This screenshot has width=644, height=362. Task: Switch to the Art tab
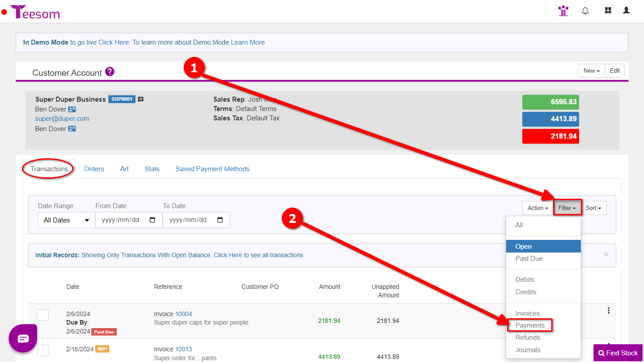point(124,169)
